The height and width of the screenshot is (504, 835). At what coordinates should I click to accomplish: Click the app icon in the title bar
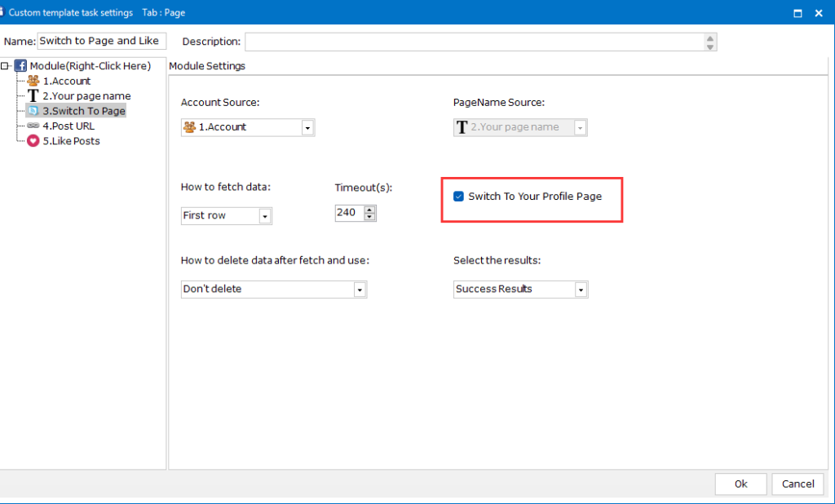coord(2,12)
